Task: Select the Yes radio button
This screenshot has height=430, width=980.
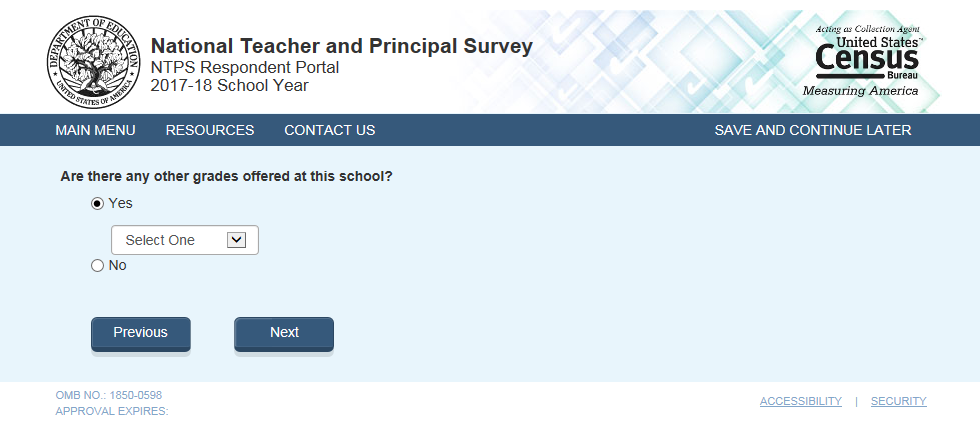Action: (x=97, y=203)
